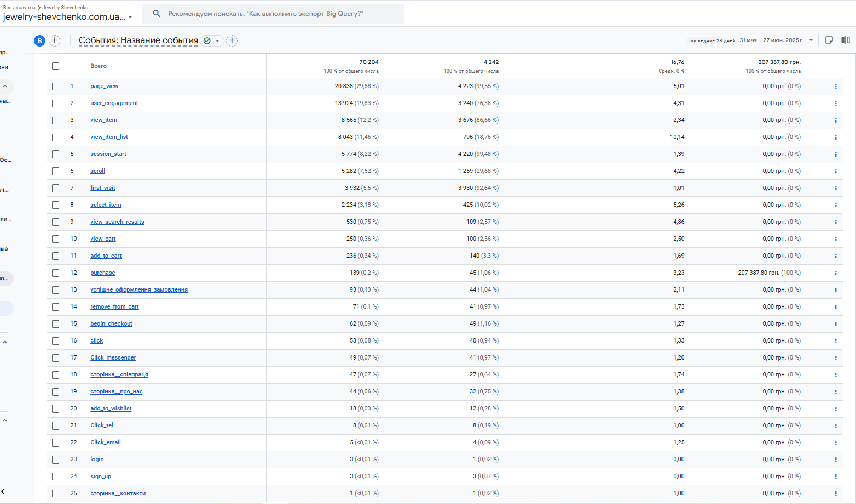Open the успішне_оформлення_замовлення event link
The image size is (856, 504).
(x=139, y=290)
